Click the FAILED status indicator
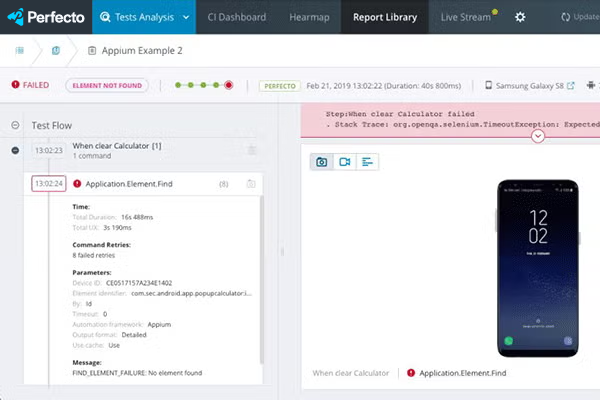The height and width of the screenshot is (400, 600). [30, 85]
